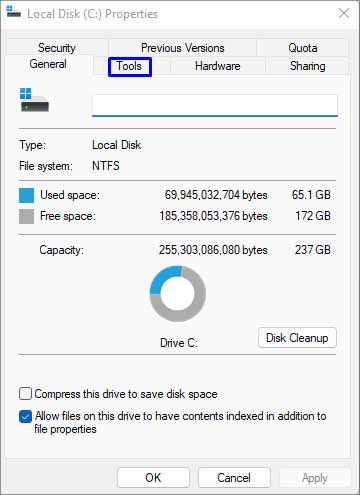Image resolution: width=360 pixels, height=495 pixels.
Task: Enable Compress this drive checkbox
Action: [25, 394]
